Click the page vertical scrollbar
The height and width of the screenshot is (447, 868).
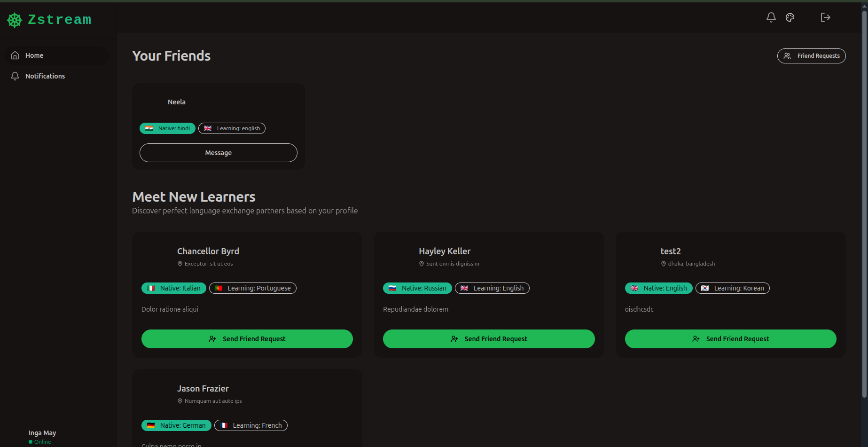864,202
